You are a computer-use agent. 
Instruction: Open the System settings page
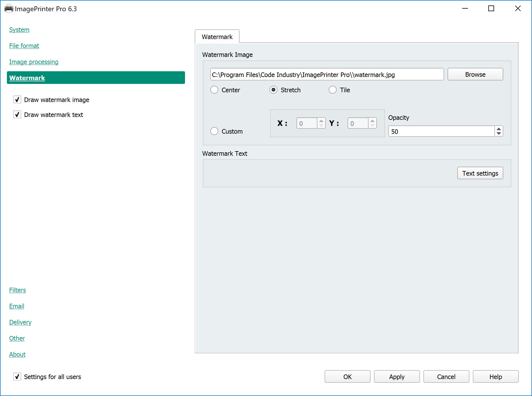19,30
